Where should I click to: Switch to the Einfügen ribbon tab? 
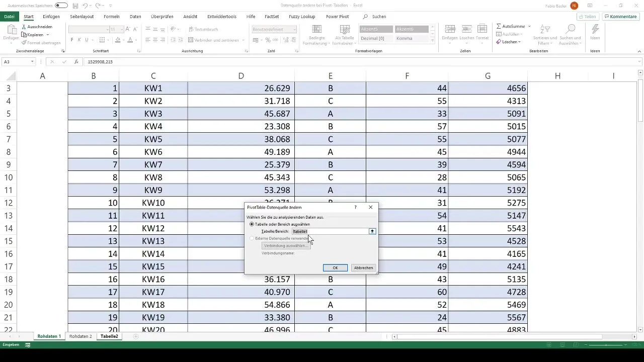coord(51,17)
